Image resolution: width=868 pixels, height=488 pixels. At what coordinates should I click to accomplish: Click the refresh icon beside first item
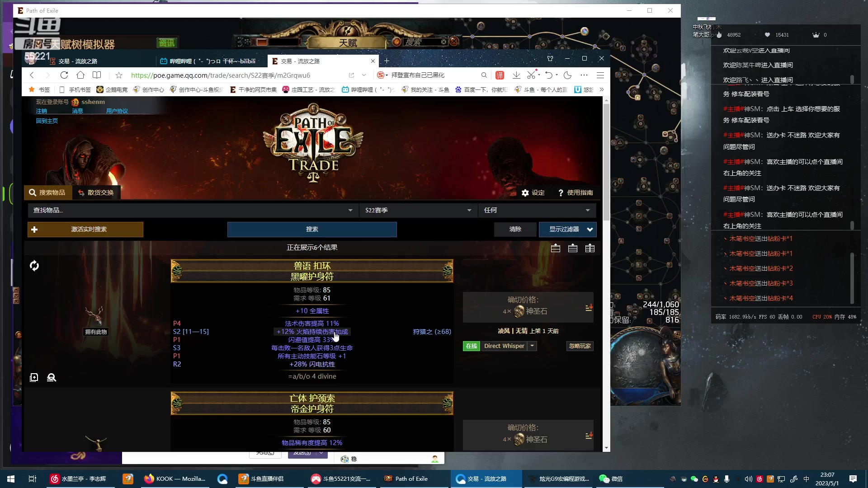[x=34, y=266]
